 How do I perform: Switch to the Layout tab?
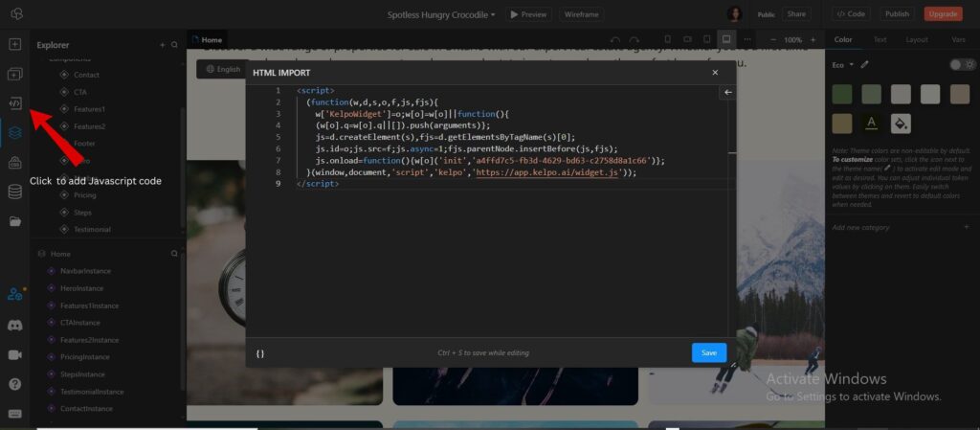(x=917, y=39)
